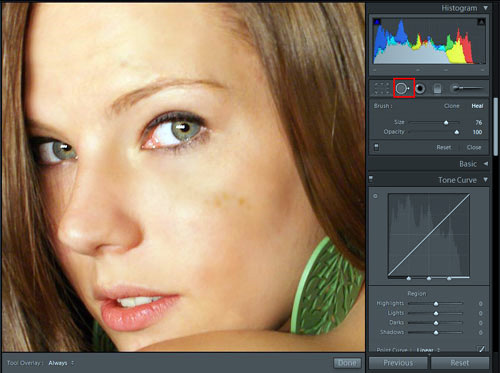Toggle the Tone Curve panel on/off switch
Image resolution: width=500 pixels, height=373 pixels.
(x=371, y=179)
